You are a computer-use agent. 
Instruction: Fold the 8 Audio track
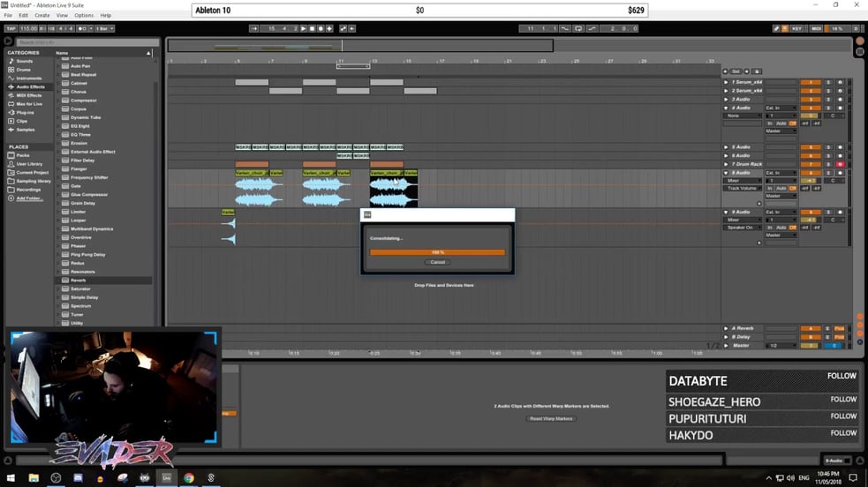726,172
